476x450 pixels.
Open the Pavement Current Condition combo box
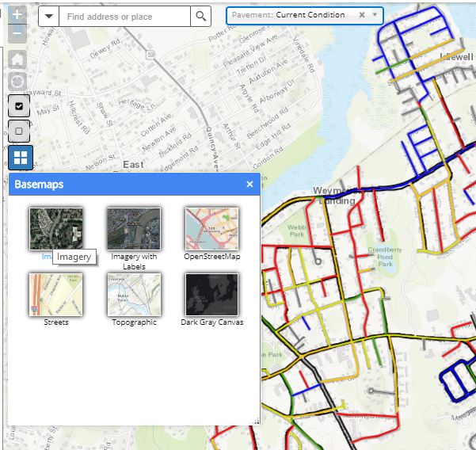(x=299, y=15)
